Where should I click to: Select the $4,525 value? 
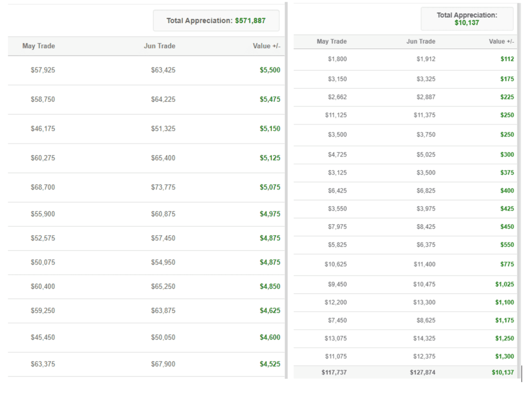(270, 364)
